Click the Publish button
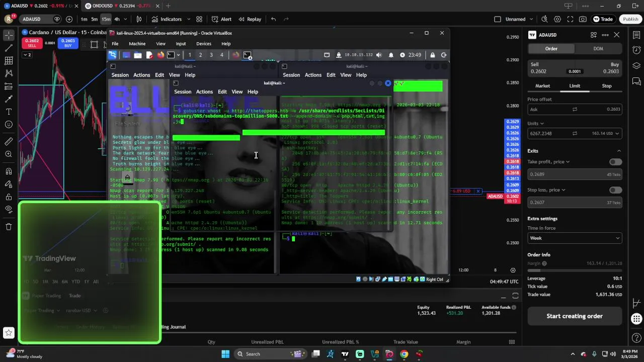This screenshot has height=362, width=644. pyautogui.click(x=630, y=19)
